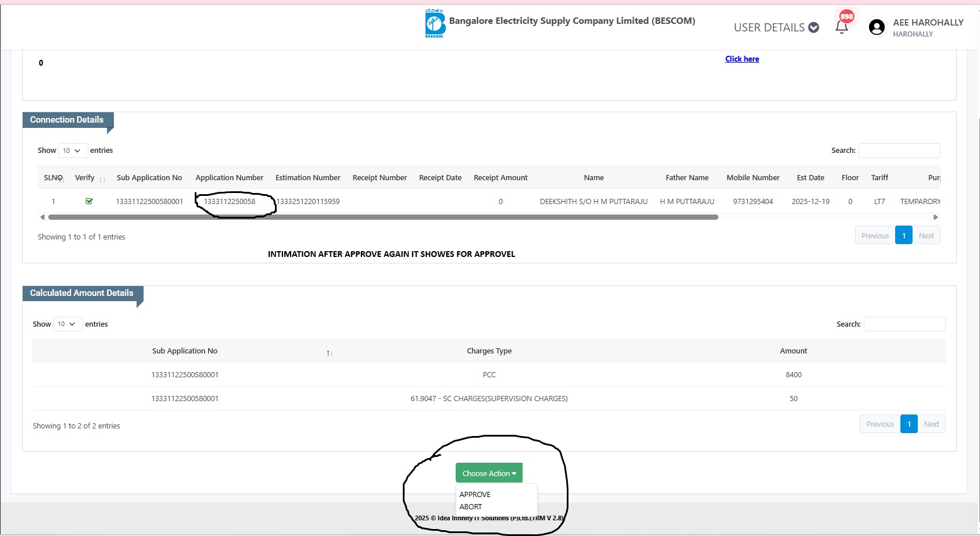The image size is (980, 536).
Task: Sort by the Receipt Number column header
Action: pyautogui.click(x=380, y=178)
